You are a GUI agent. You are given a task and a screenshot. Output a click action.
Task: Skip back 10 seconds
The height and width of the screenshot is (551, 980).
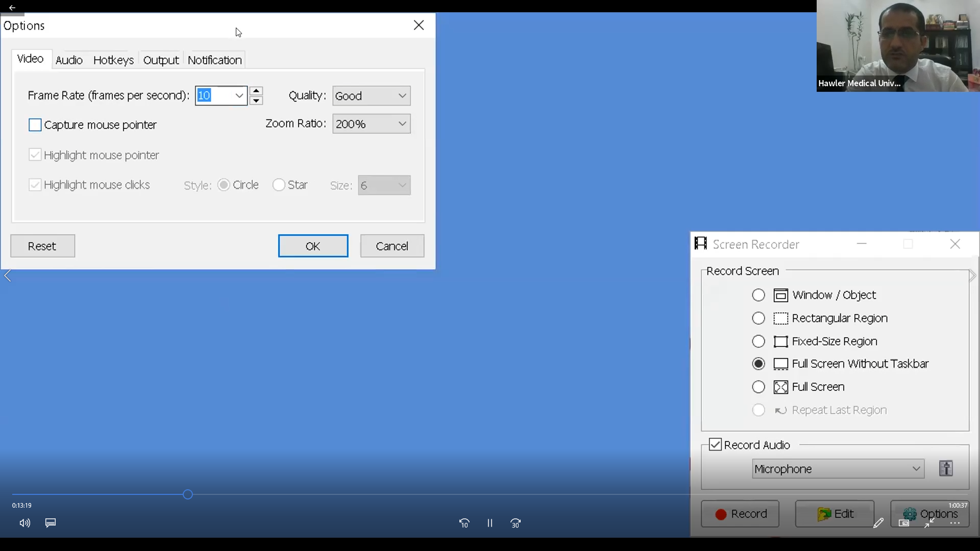(464, 523)
